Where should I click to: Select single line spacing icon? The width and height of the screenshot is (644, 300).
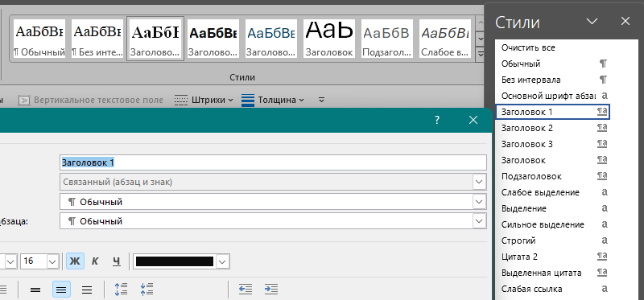pyautogui.click(x=35, y=290)
